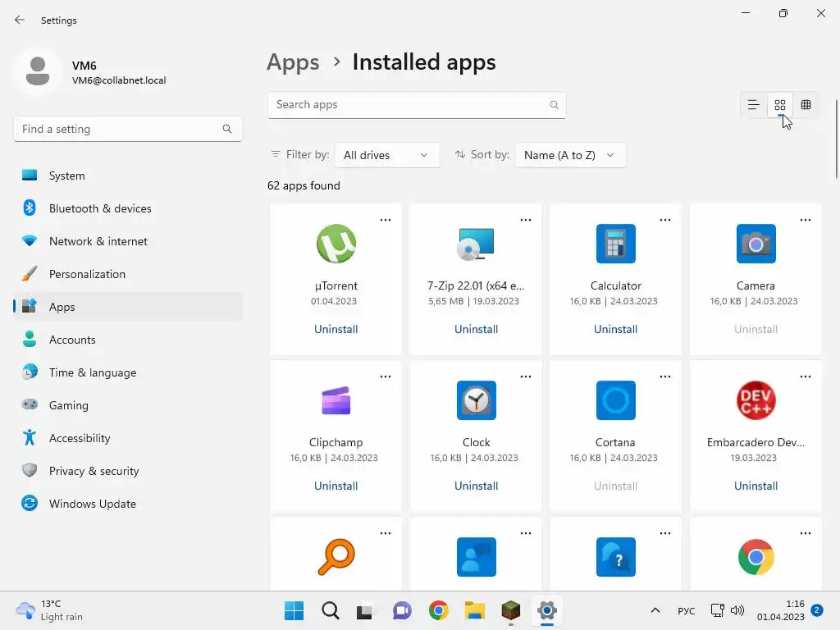Open more options for Calculator

click(664, 220)
